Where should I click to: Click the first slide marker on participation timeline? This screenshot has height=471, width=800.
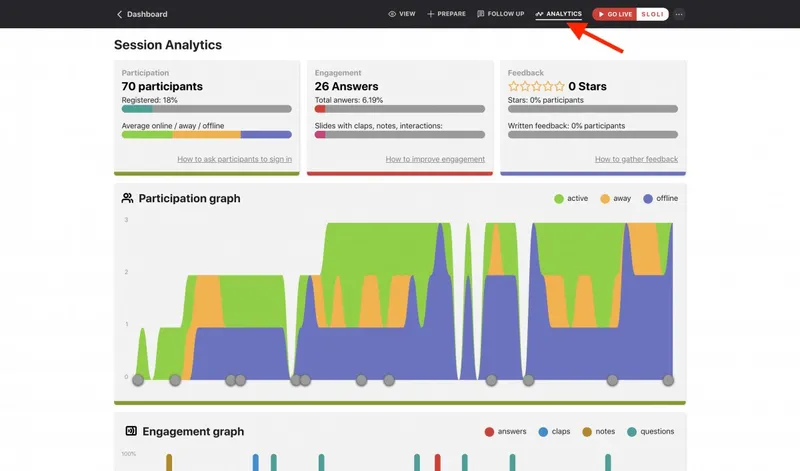138,380
